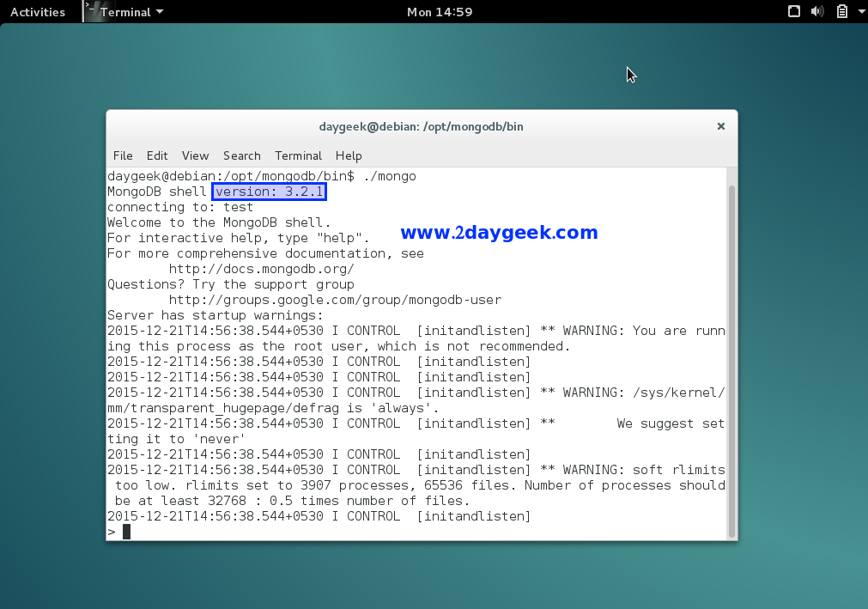Click 'Questions? Try the support group' line
868x609 pixels.
(x=231, y=284)
